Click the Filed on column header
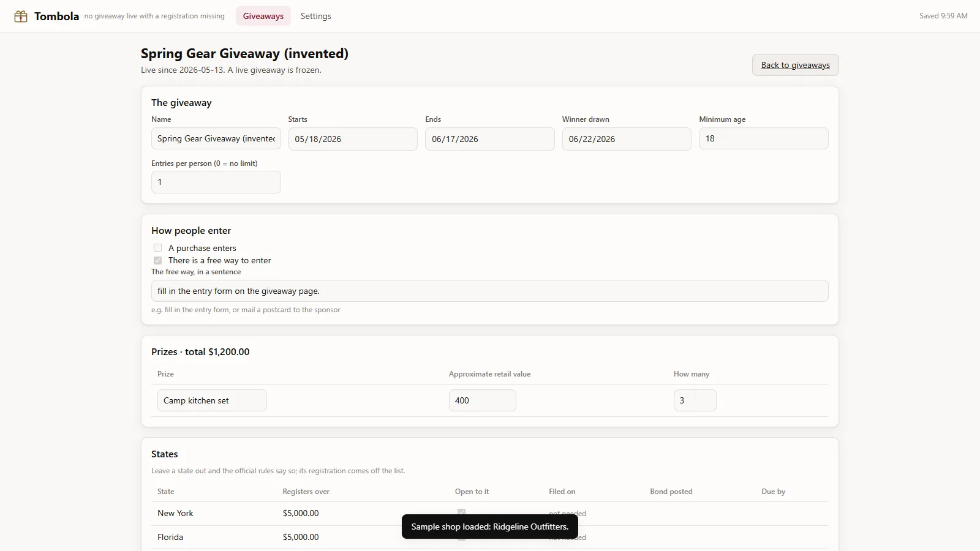The image size is (980, 551). tap(562, 492)
